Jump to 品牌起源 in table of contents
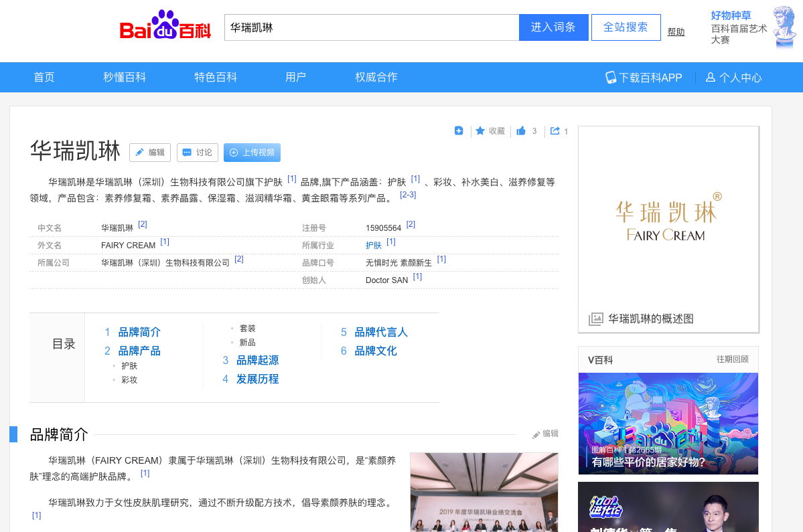Image resolution: width=803 pixels, height=532 pixels. coord(258,360)
